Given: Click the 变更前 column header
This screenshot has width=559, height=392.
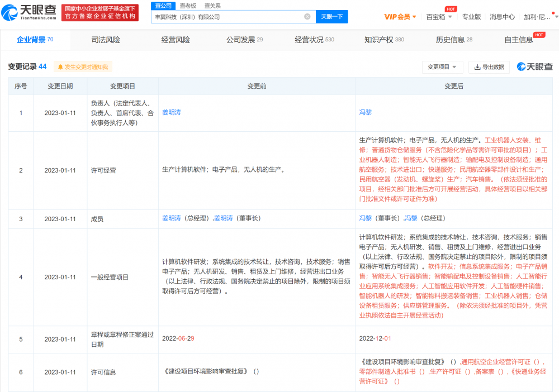Looking at the screenshot, I should click(257, 86).
